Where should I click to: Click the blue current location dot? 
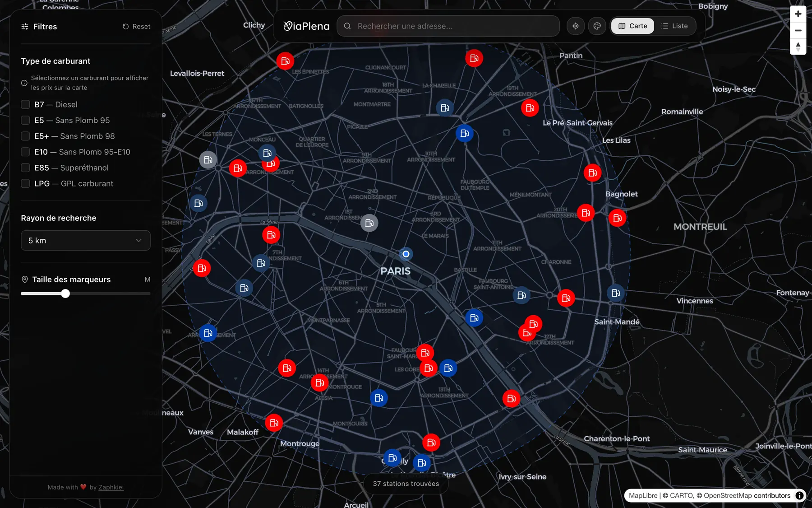click(406, 254)
